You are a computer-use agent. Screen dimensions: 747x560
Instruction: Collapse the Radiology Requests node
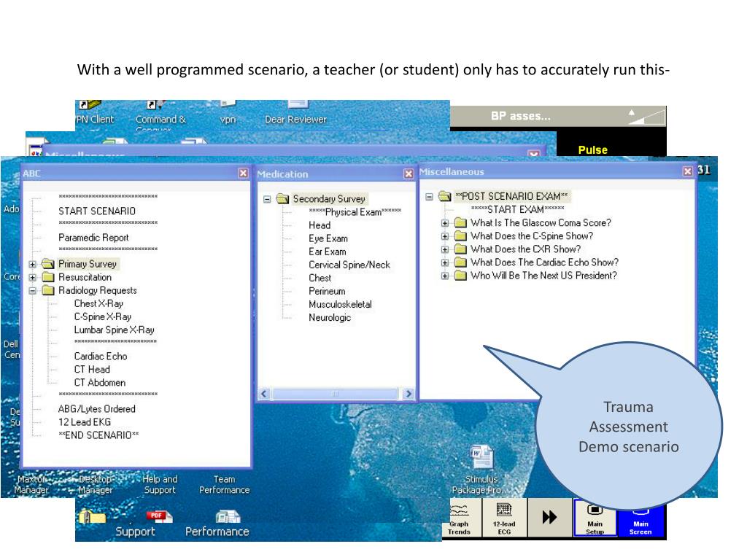coord(32,290)
